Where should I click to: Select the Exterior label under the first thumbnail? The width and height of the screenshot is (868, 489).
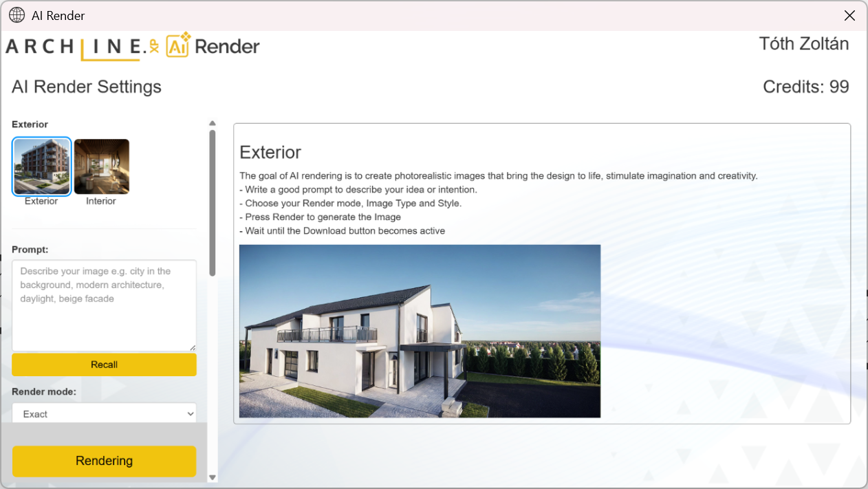[x=41, y=201]
